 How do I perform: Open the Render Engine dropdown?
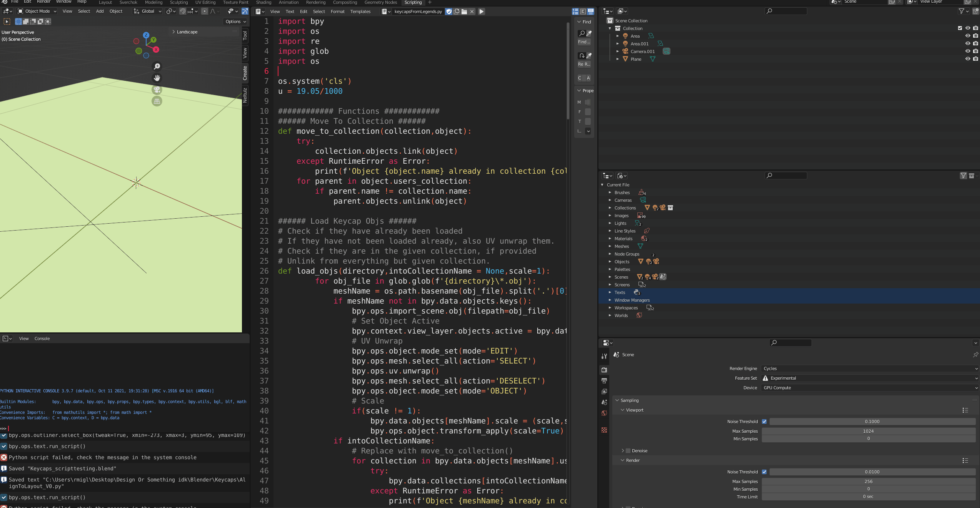tap(870, 369)
